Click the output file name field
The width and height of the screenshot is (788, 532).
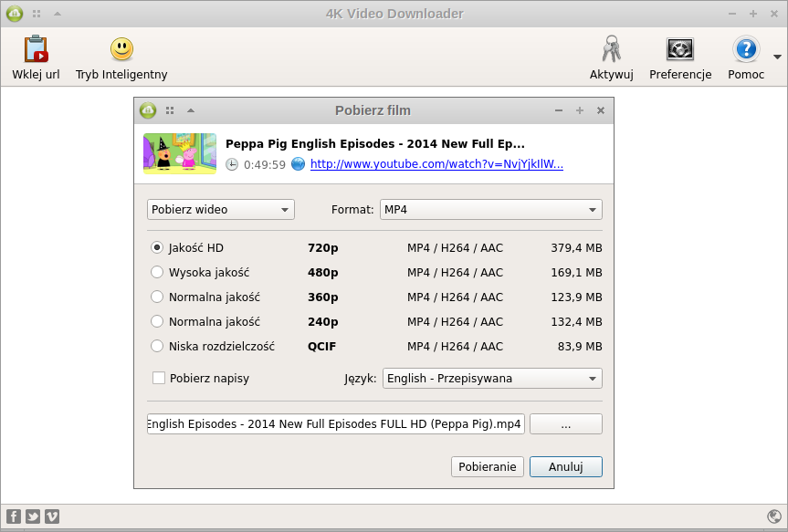pyautogui.click(x=336, y=424)
